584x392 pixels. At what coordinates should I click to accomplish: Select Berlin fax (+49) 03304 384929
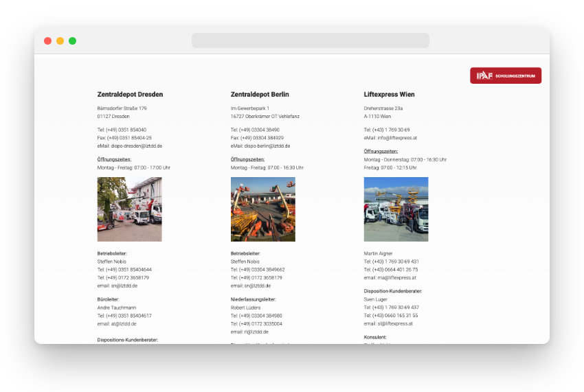click(x=262, y=138)
